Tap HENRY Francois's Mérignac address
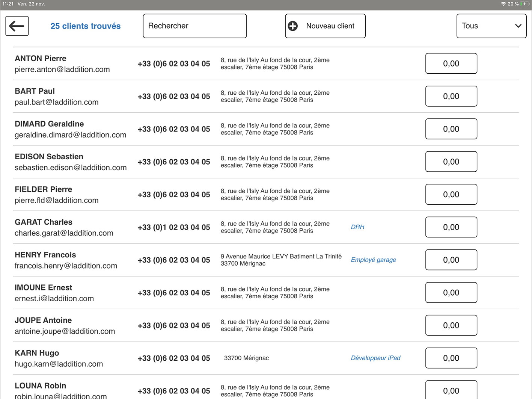The image size is (532, 399). pyautogui.click(x=281, y=260)
